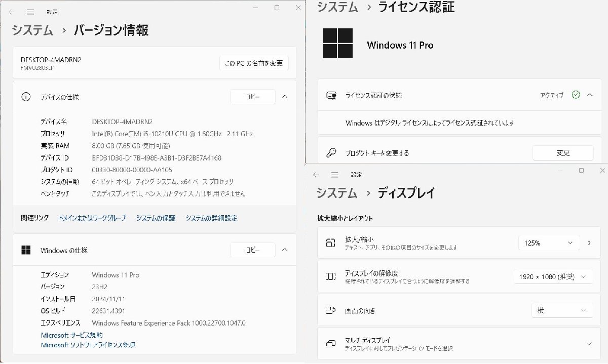Viewport: 608px width, 364px height.
Task: Open the 画面の向き 横 dropdown
Action: (x=561, y=310)
